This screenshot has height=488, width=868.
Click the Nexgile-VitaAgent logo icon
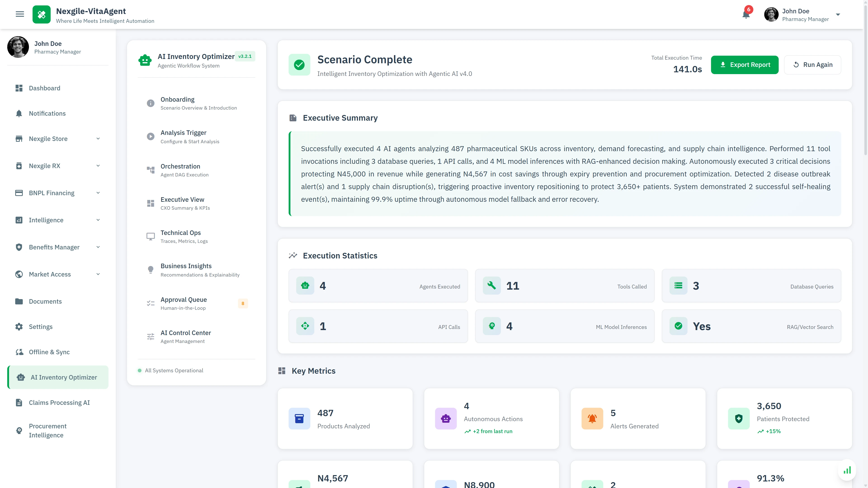pos(41,14)
